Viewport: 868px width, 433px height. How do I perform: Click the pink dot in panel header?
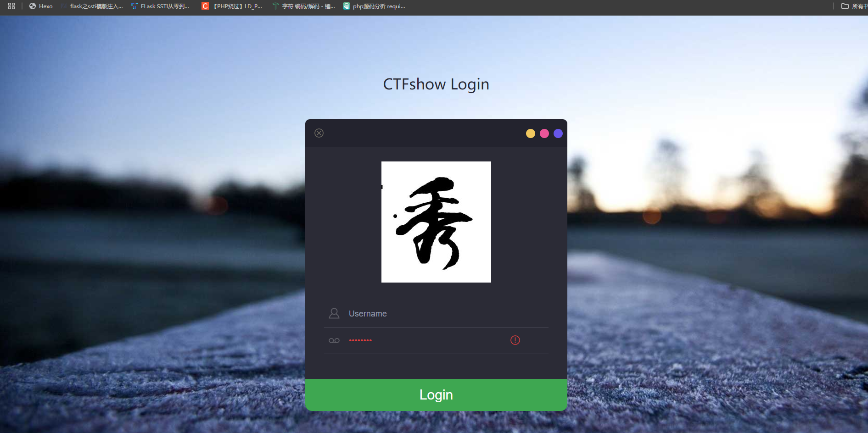(544, 133)
